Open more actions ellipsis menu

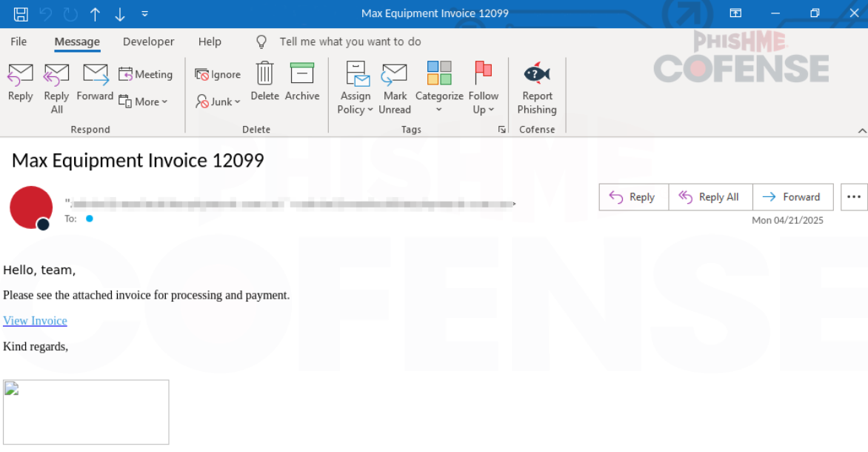[x=854, y=197]
